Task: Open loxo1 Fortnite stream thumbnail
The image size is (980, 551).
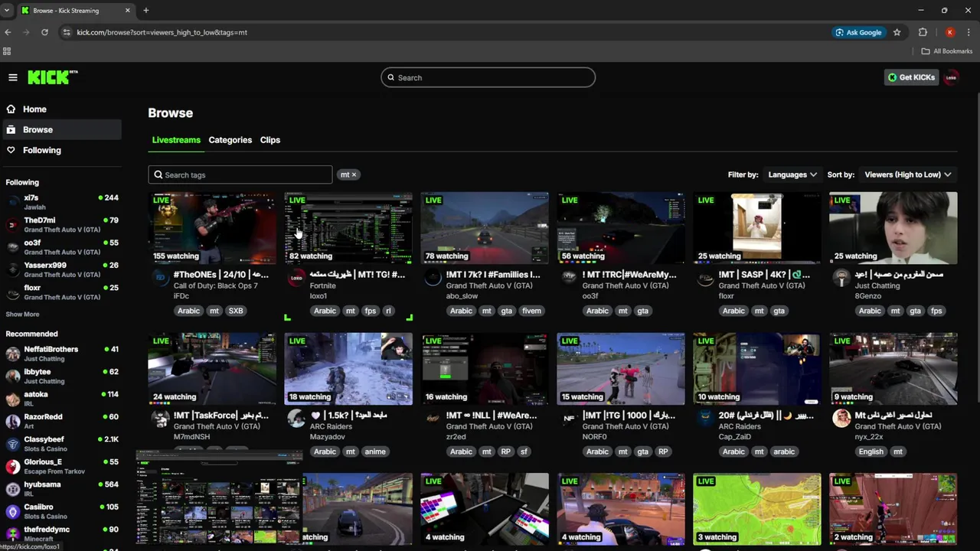Action: point(348,228)
